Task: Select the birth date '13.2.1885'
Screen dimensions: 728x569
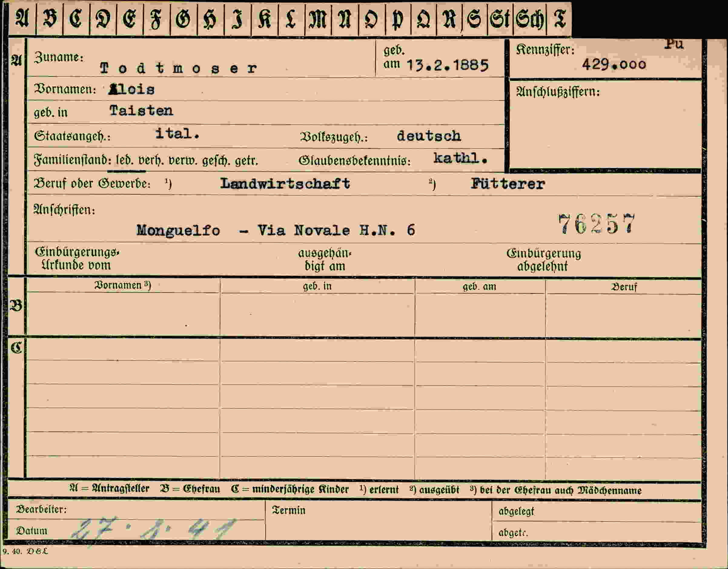Action: point(448,65)
